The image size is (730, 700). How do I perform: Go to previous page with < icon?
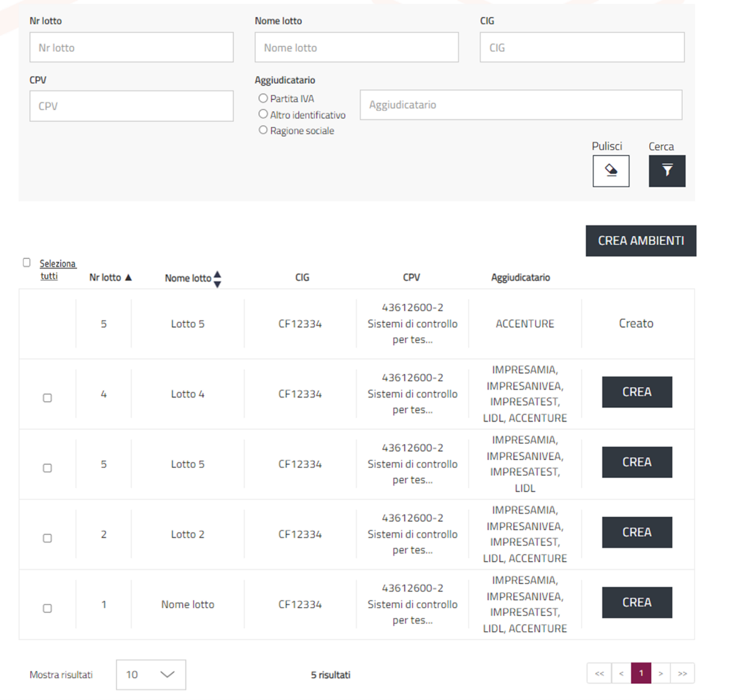[x=621, y=673]
